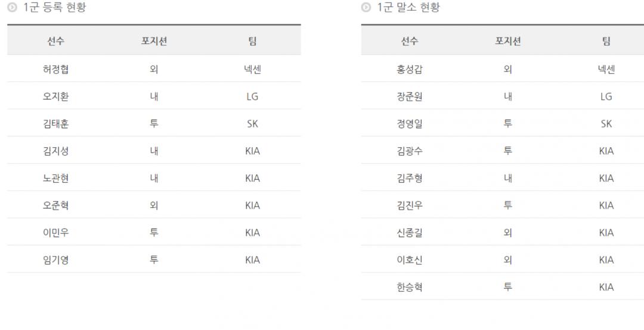Click player name 김광수
Image resolution: width=644 pixels, height=330 pixels.
(x=410, y=151)
